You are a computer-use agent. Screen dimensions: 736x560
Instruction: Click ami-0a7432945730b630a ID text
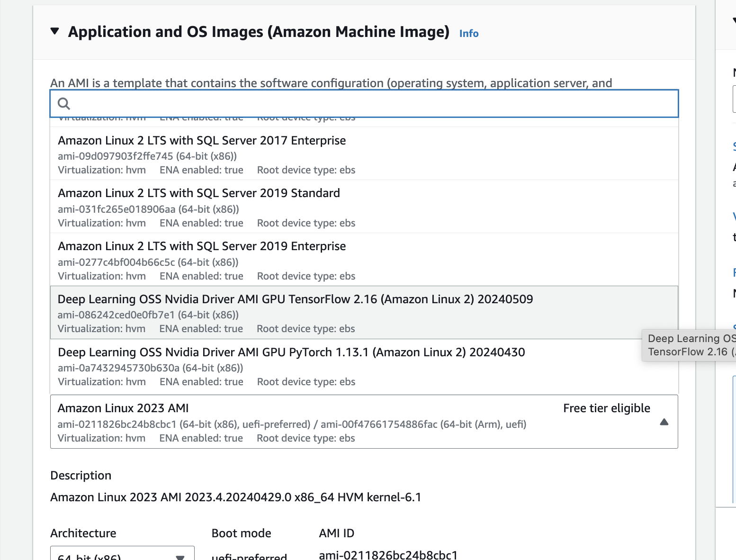(119, 368)
